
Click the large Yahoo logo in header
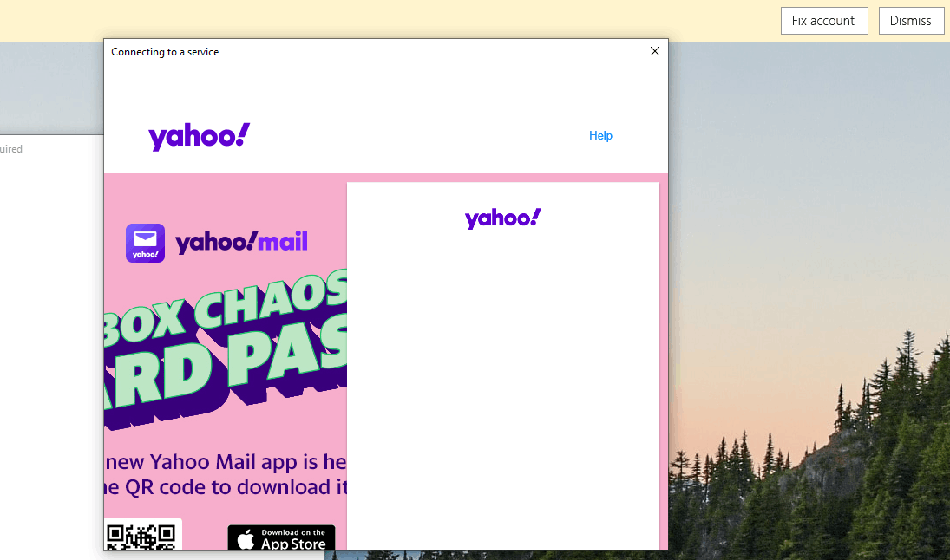pos(200,137)
